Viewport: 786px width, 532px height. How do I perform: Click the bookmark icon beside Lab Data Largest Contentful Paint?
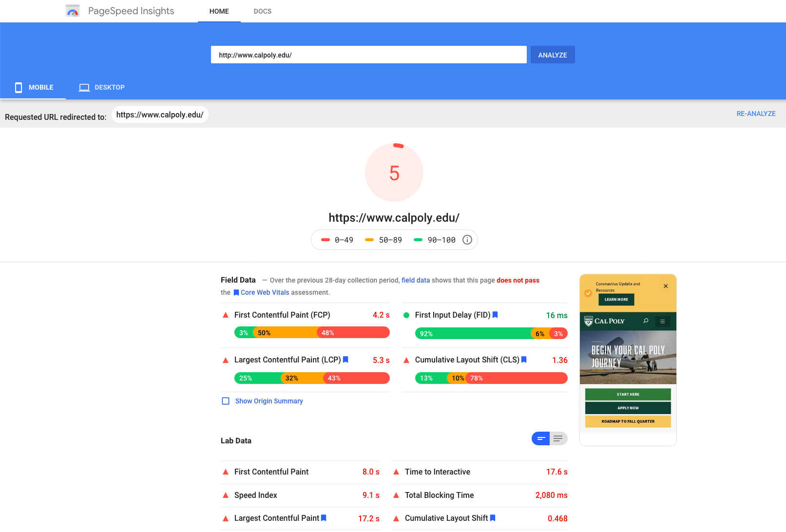(x=324, y=518)
